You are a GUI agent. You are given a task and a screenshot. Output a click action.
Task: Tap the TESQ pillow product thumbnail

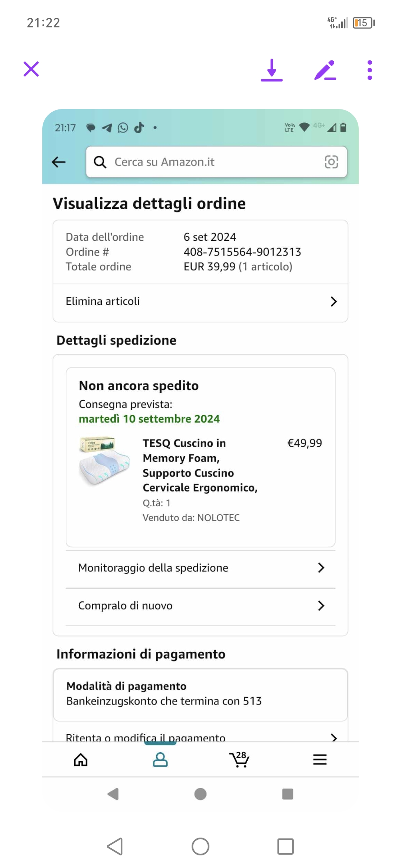(105, 461)
